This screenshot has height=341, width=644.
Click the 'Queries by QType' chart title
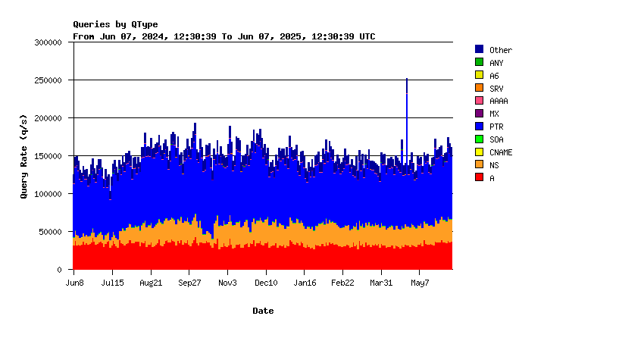pos(115,25)
